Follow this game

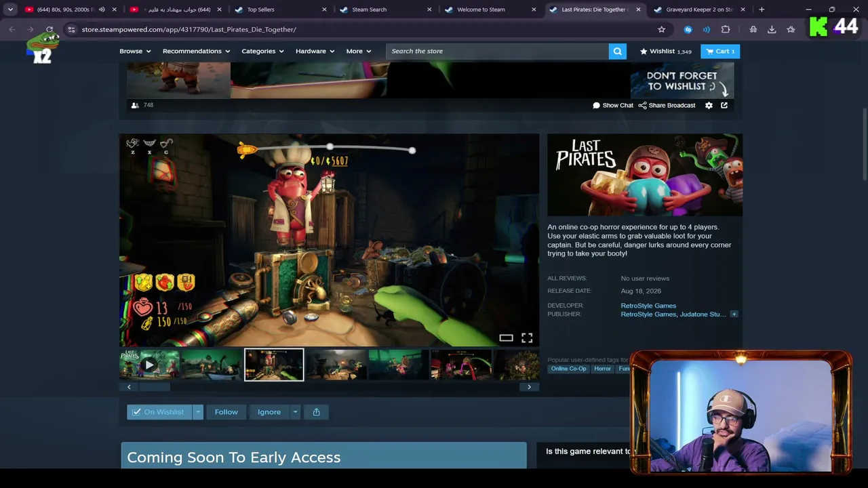226,412
